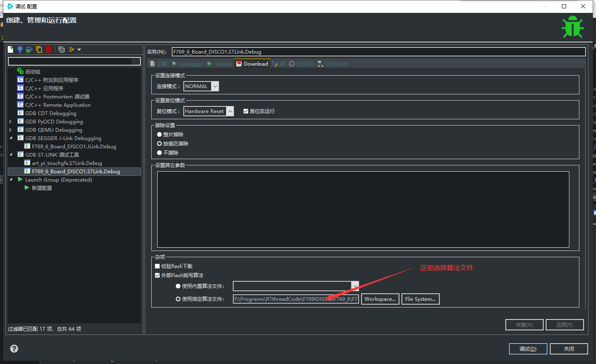Open the filter launch configurations icon
The width and height of the screenshot is (596, 364).
(71, 49)
